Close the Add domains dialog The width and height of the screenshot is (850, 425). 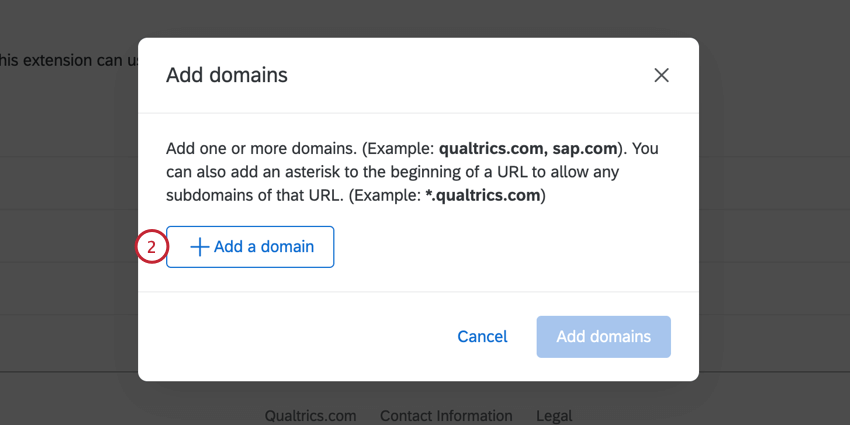pos(661,75)
